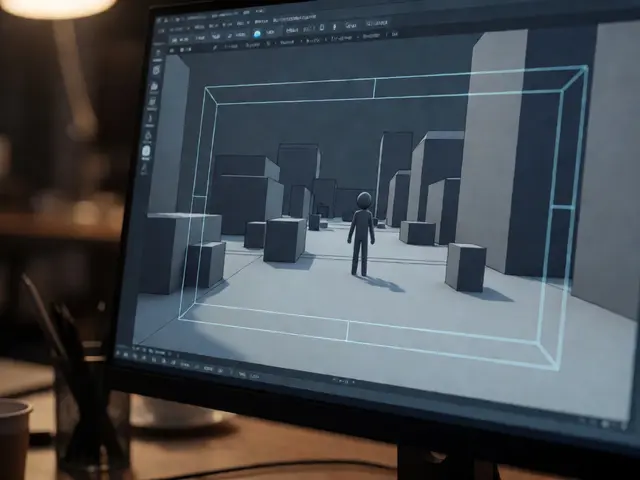Select the highlighted white rounded tool in left sidebar
Viewport: 640px width, 480px height.
(146, 152)
